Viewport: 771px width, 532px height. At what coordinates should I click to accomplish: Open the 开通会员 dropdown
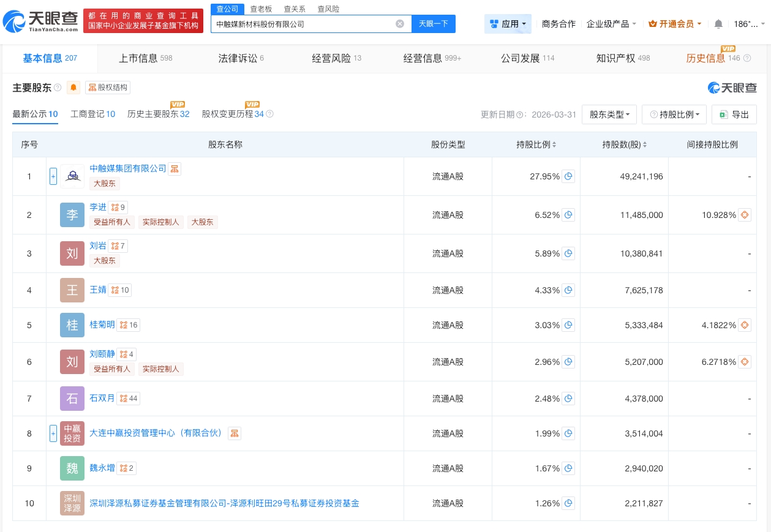click(675, 24)
